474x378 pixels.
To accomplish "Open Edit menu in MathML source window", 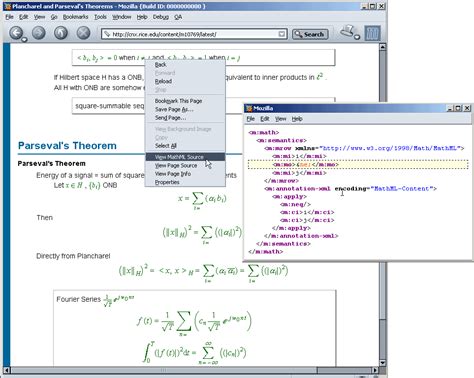I will 265,119.
